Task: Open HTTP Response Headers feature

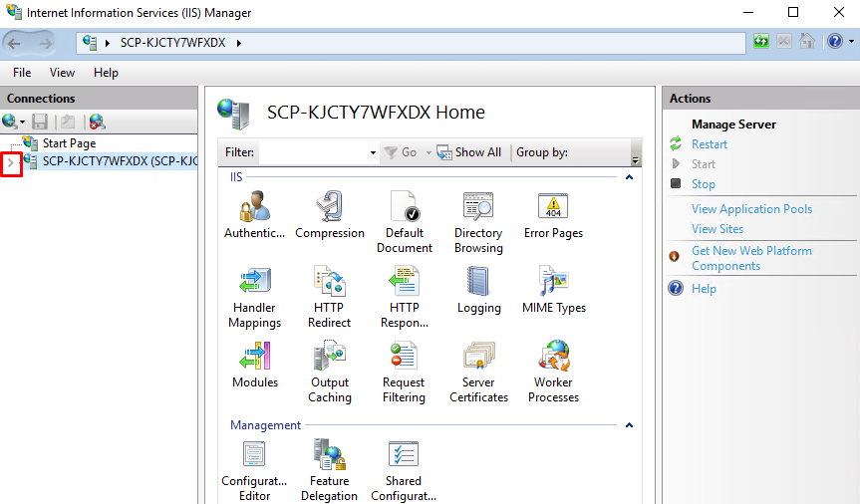Action: 405,297
